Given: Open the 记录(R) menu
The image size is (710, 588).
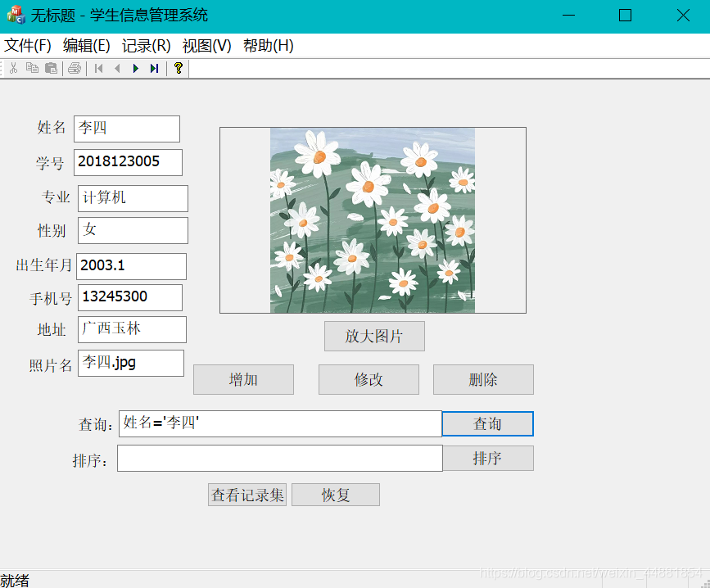Looking at the screenshot, I should pos(144,46).
